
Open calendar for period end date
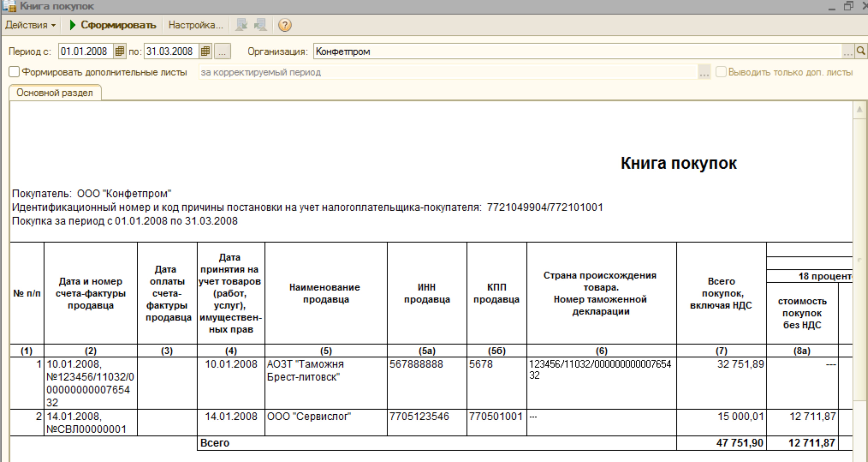click(205, 52)
